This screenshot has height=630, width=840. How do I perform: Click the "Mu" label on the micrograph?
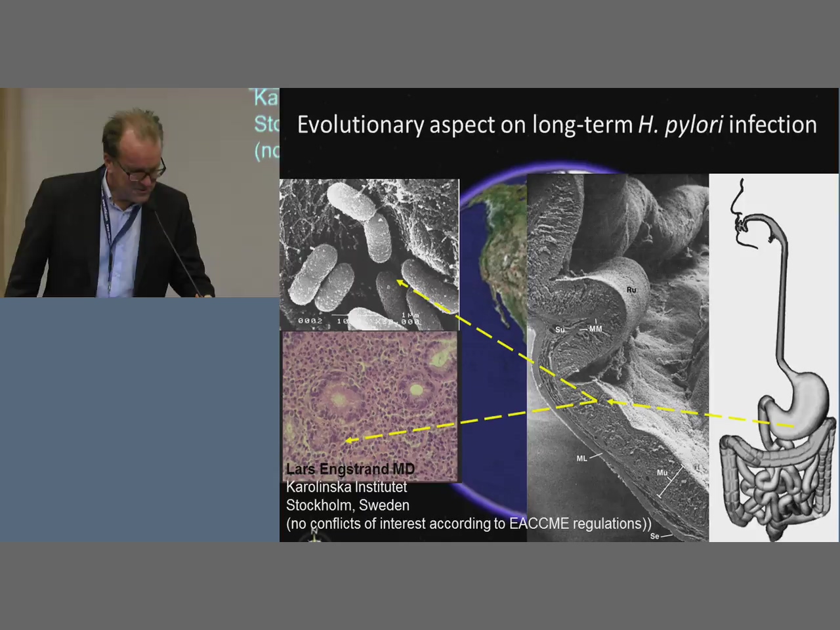662,472
